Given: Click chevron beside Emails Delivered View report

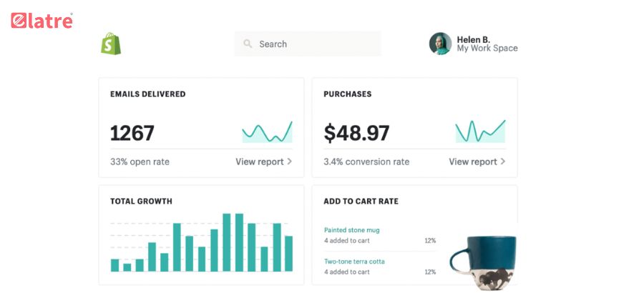Looking at the screenshot, I should pyautogui.click(x=290, y=162).
